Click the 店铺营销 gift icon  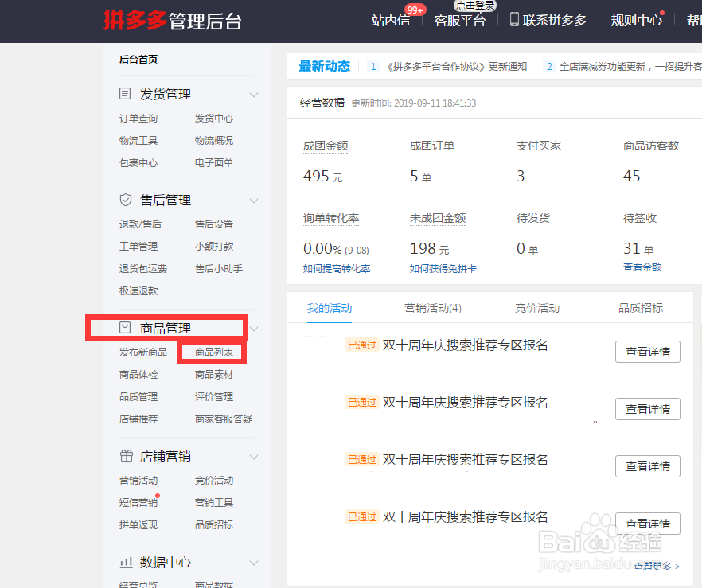coord(127,456)
